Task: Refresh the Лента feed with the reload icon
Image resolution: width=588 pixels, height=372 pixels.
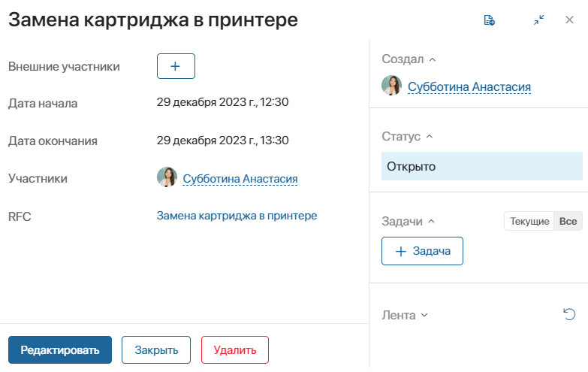Action: (x=569, y=314)
